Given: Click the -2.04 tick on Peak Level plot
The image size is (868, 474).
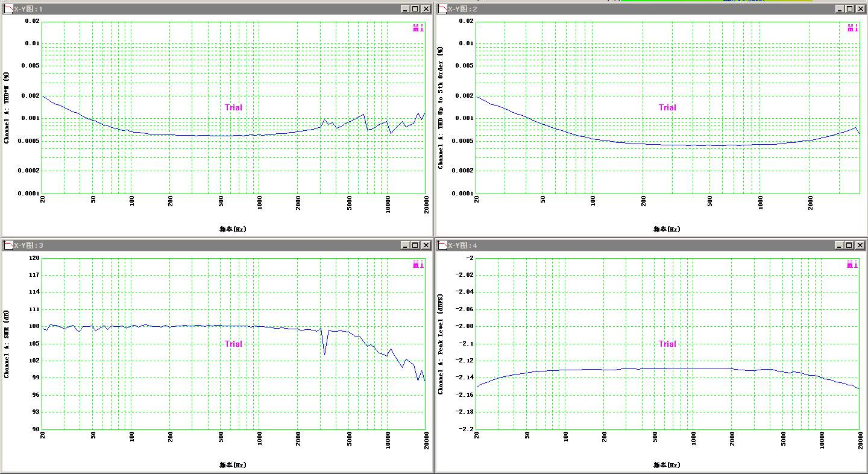Looking at the screenshot, I should (465, 292).
